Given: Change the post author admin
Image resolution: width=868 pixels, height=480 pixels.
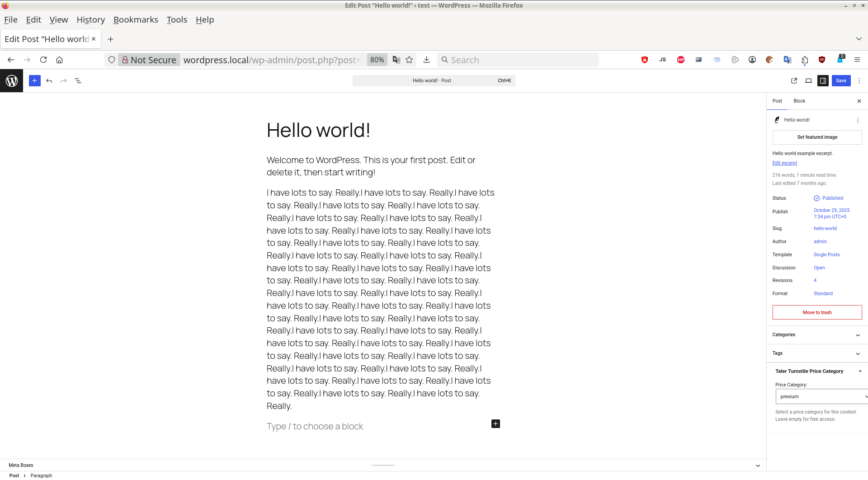Looking at the screenshot, I should (x=820, y=242).
